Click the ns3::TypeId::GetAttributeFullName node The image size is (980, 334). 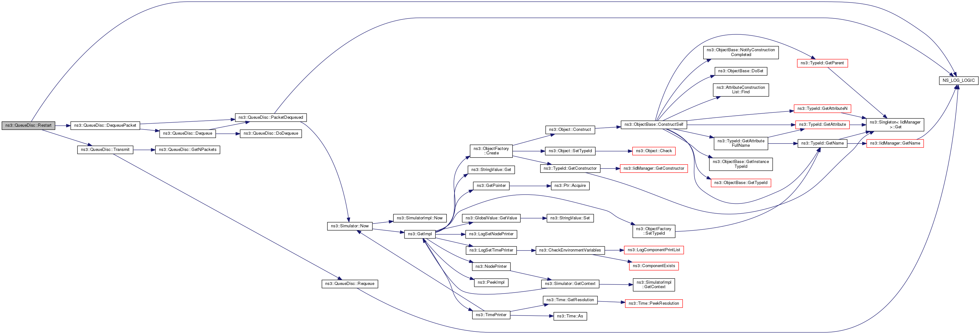[741, 143]
